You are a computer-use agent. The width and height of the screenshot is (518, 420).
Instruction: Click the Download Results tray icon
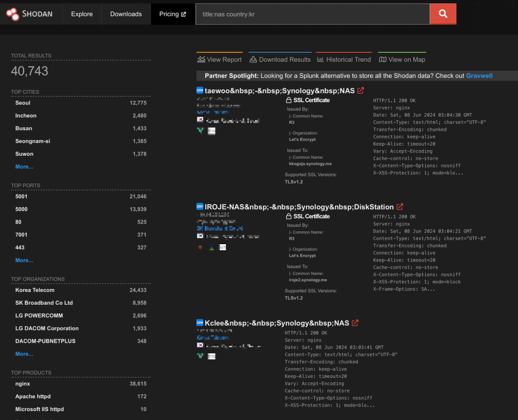pos(253,59)
